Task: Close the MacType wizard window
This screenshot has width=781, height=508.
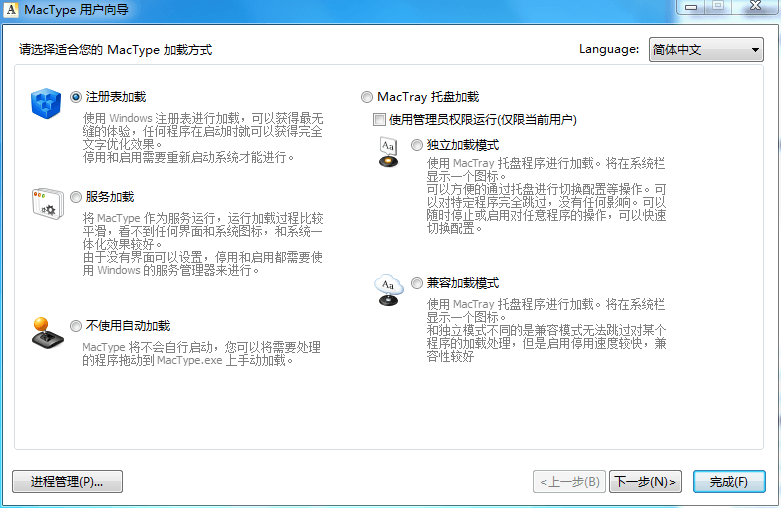Action: coord(756,6)
